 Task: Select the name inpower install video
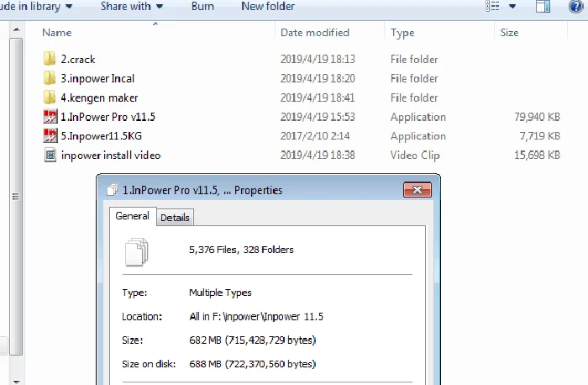tap(111, 155)
